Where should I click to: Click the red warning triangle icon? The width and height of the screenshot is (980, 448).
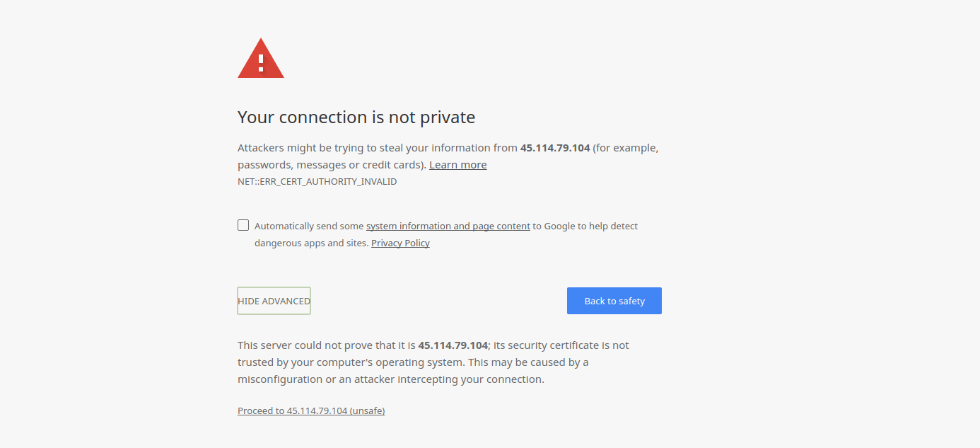261,59
